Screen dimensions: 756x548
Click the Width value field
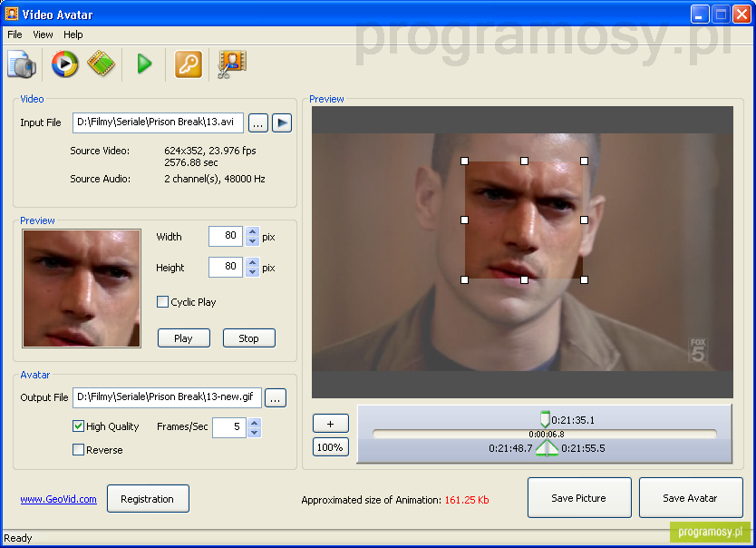[x=226, y=237]
